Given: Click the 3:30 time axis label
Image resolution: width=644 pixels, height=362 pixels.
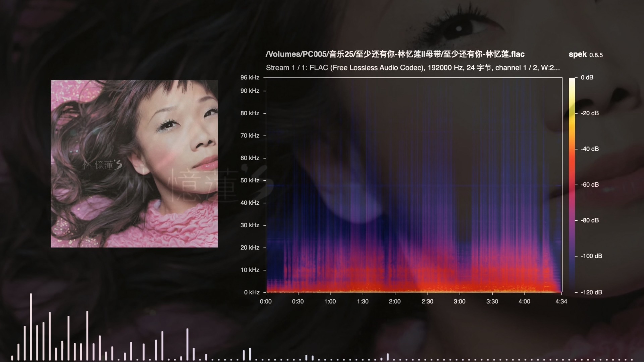Looking at the screenshot, I should [x=492, y=302].
